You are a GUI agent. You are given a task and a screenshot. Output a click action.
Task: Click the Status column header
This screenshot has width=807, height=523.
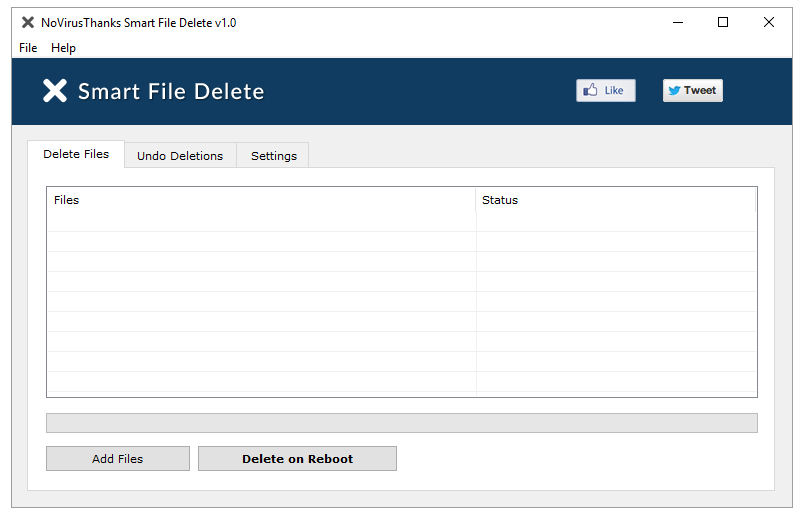click(x=616, y=200)
